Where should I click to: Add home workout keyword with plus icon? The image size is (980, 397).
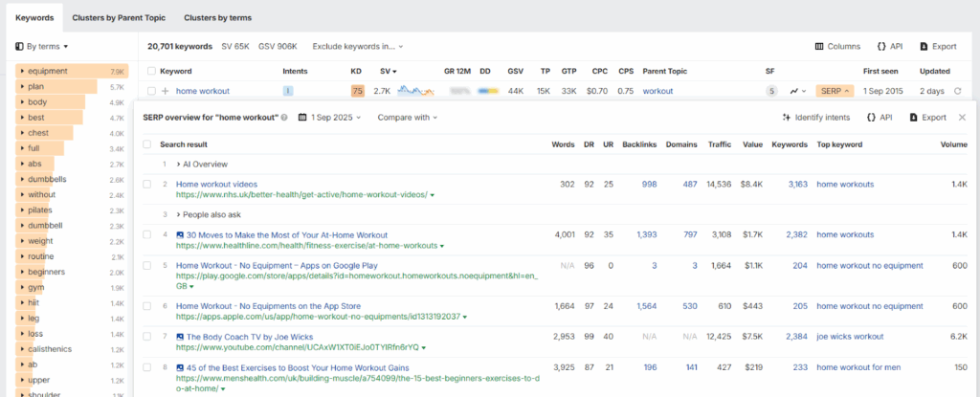click(x=166, y=91)
